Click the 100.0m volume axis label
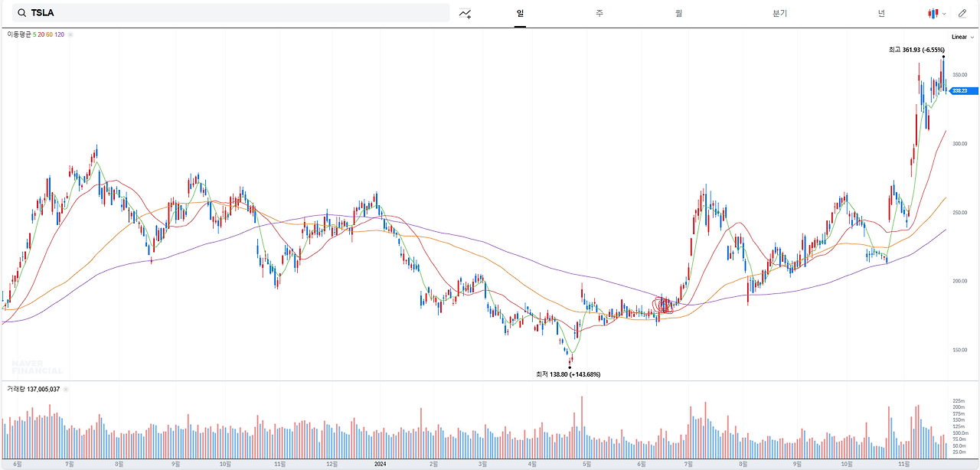980x470 pixels. (x=959, y=433)
